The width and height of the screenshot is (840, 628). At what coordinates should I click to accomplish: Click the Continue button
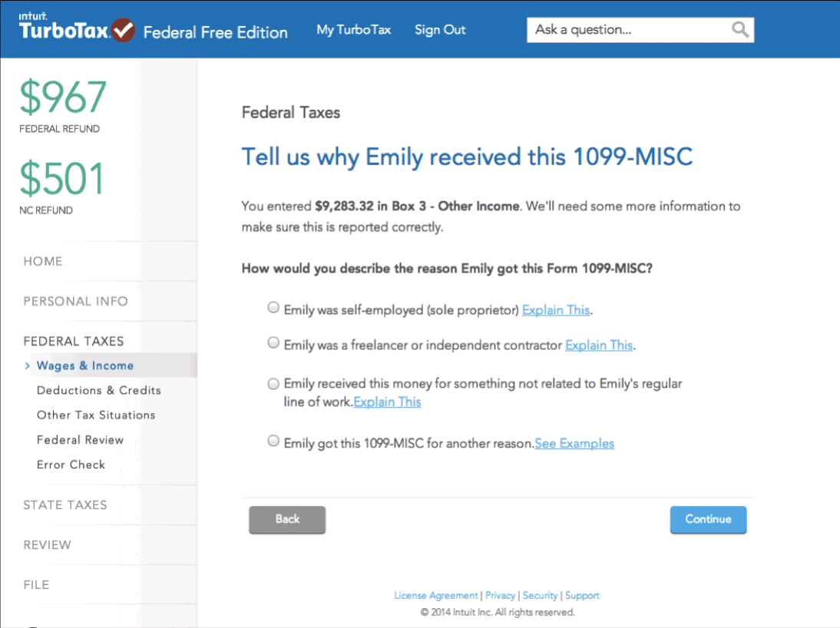tap(708, 519)
